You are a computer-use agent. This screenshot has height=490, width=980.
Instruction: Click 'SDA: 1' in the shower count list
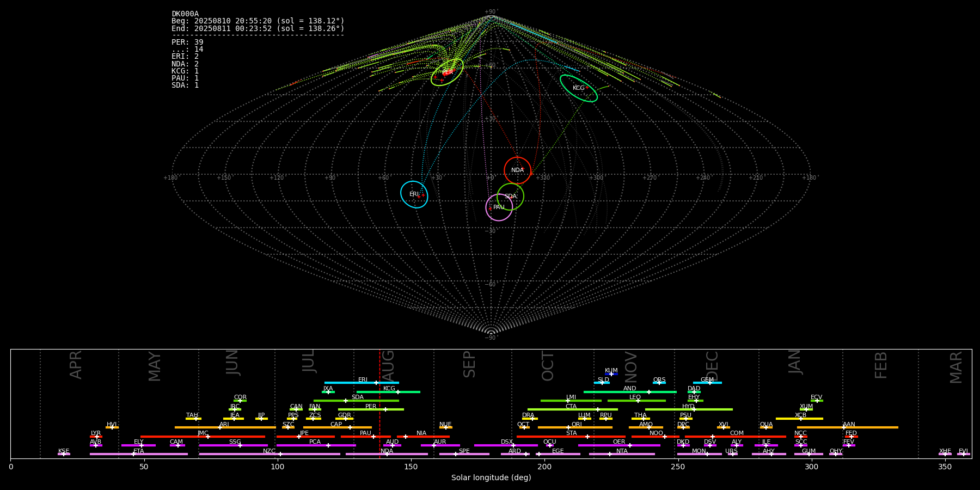[185, 85]
